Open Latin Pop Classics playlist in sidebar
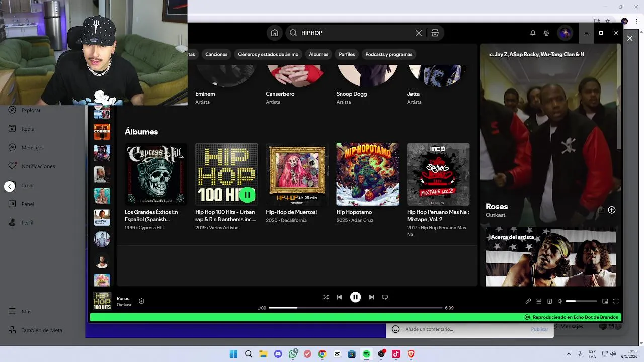 point(102,218)
